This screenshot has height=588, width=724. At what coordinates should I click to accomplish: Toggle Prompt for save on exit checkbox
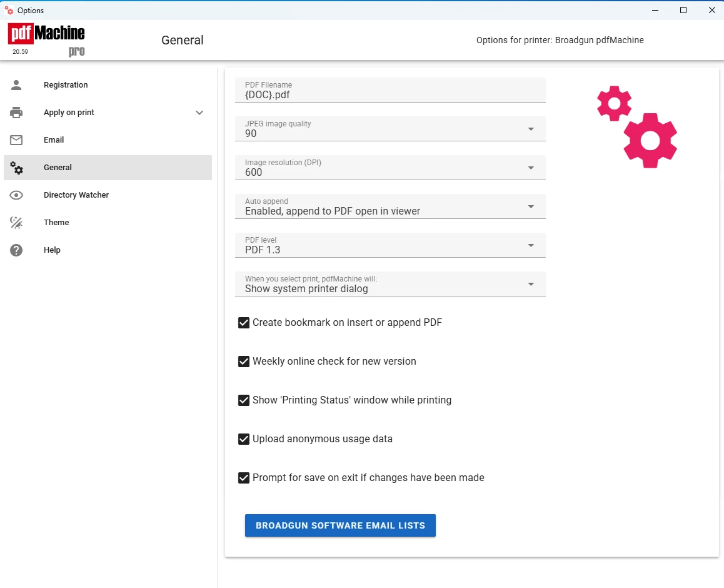click(244, 478)
